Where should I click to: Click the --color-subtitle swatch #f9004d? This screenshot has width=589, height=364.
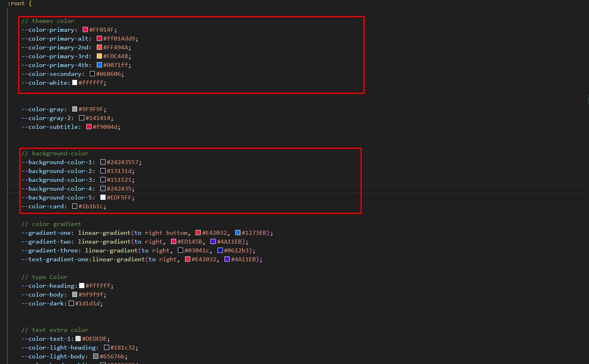(x=89, y=127)
